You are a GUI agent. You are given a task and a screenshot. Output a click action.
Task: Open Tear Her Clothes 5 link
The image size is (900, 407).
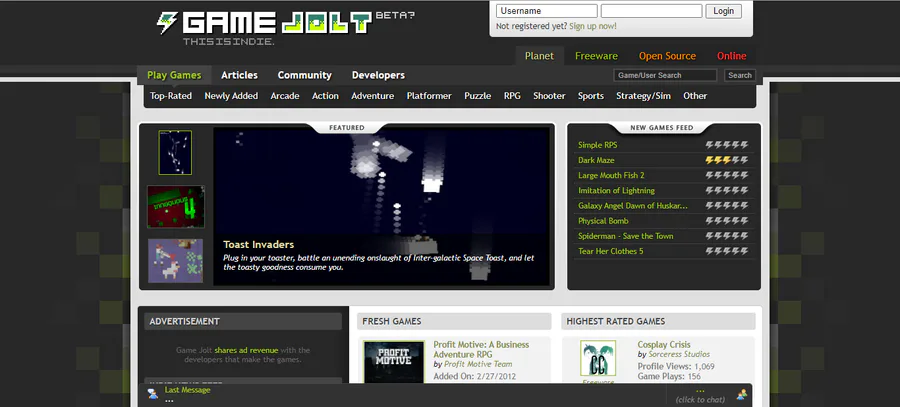(611, 251)
